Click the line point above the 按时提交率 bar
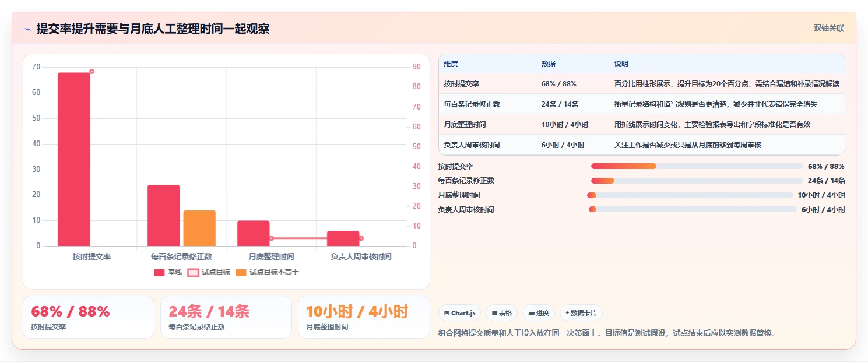This screenshot has width=868, height=362. point(92,72)
